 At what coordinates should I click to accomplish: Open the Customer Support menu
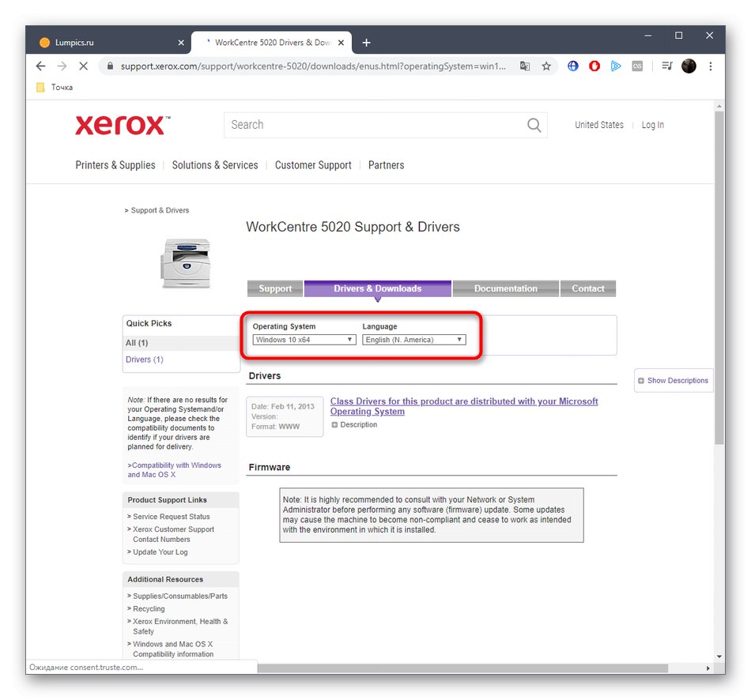313,165
